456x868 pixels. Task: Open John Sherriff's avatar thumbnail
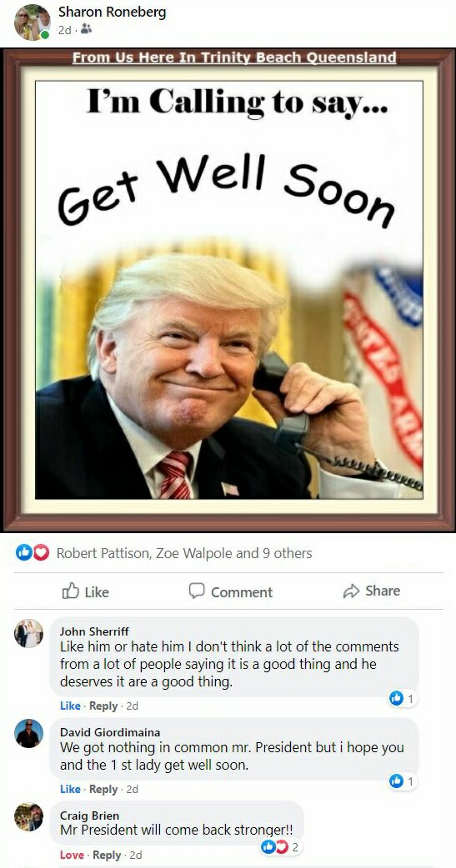tap(28, 633)
